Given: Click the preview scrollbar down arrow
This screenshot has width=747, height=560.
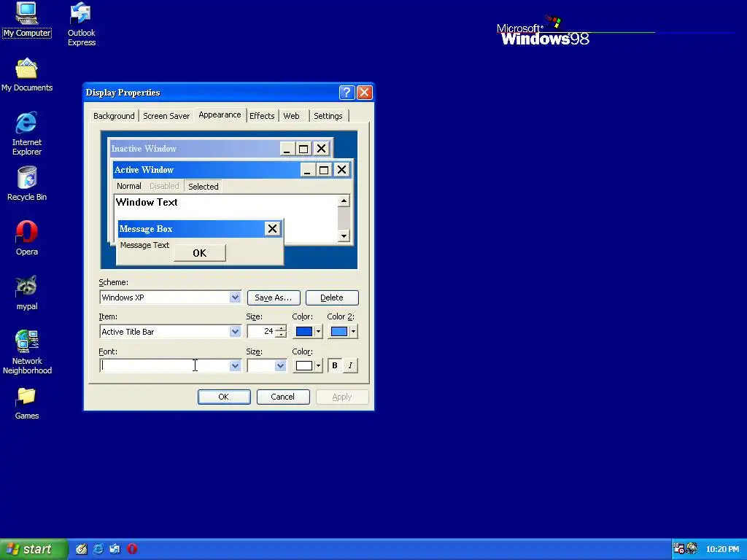Looking at the screenshot, I should pos(344,236).
